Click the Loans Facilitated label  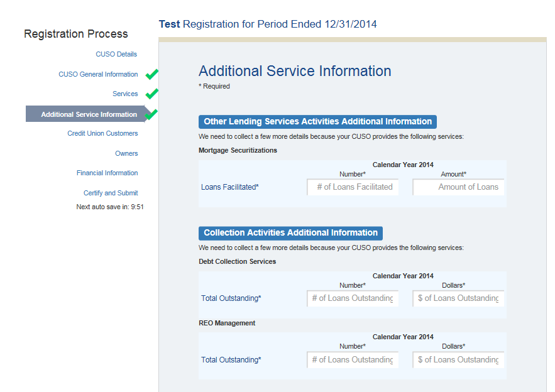coord(229,187)
